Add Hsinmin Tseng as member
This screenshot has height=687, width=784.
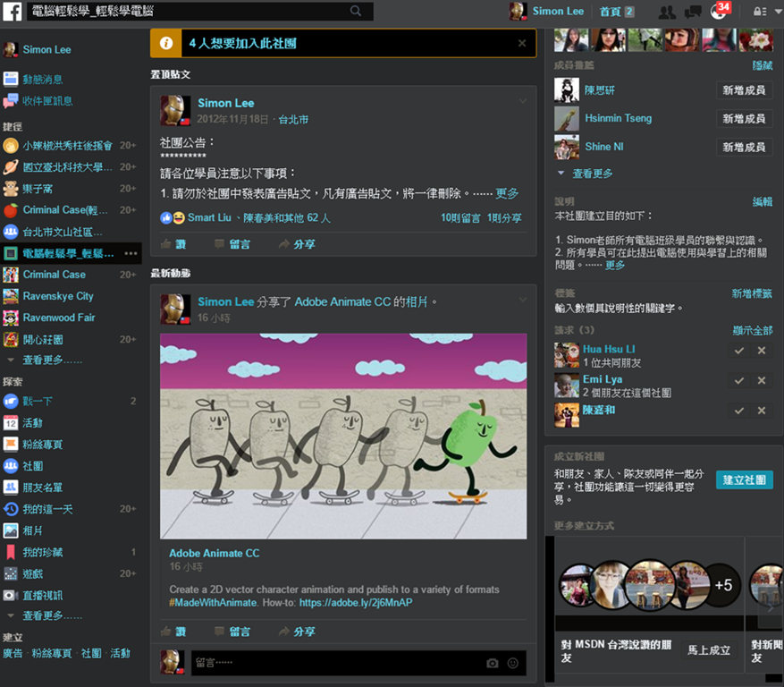pyautogui.click(x=744, y=119)
